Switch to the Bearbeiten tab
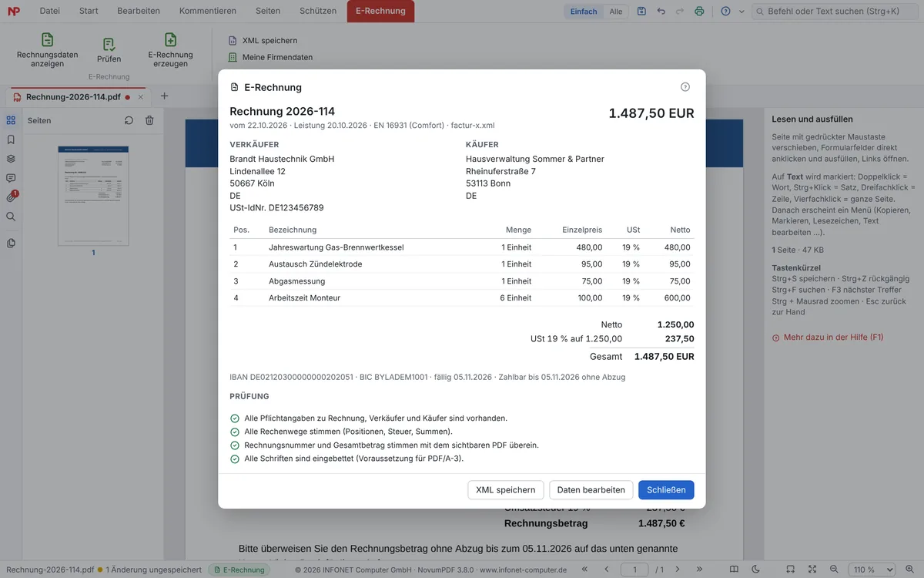Image resolution: width=924 pixels, height=578 pixels. [x=139, y=11]
